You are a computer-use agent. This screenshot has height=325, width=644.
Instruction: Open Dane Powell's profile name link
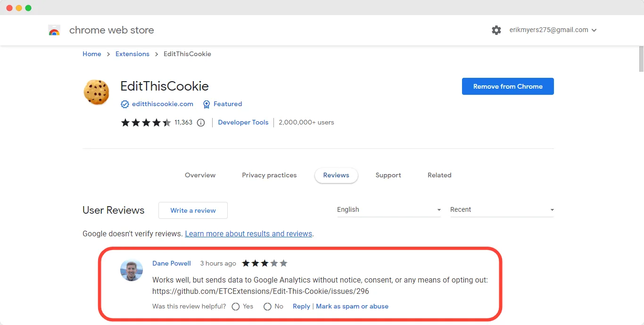(x=172, y=263)
